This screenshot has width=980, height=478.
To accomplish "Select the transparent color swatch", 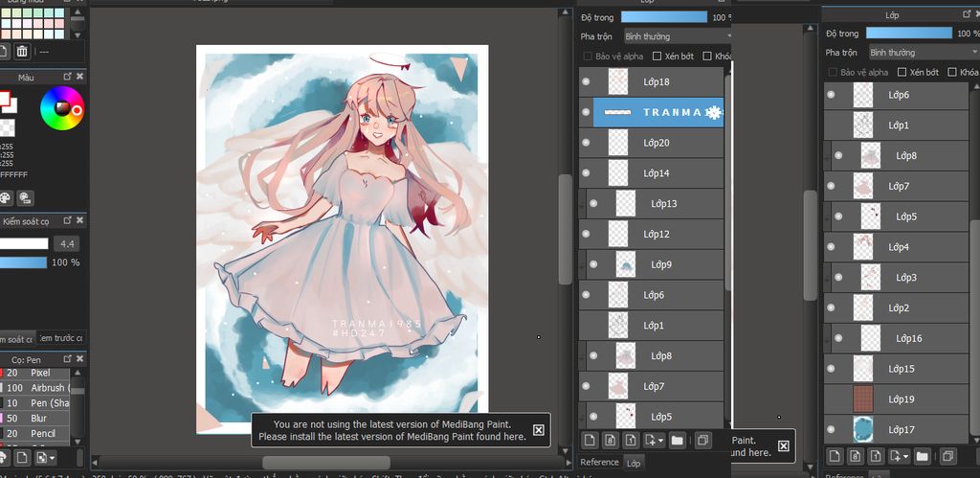I will 7,128.
